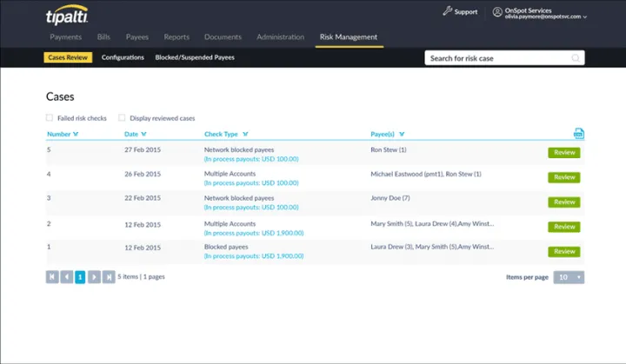626x364 pixels.
Task: Review case 5 for Ron Stew
Action: [x=563, y=153]
